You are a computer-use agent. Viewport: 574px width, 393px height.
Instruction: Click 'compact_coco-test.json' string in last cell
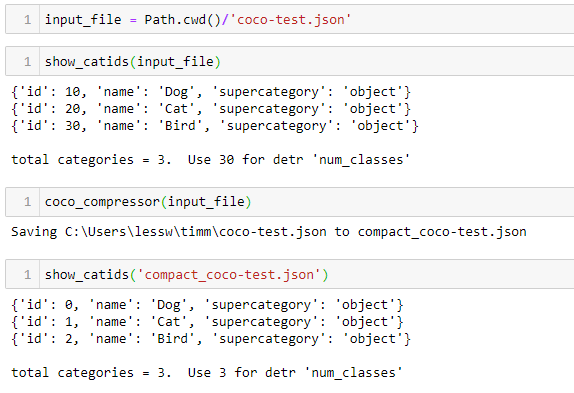pyautogui.click(x=229, y=275)
